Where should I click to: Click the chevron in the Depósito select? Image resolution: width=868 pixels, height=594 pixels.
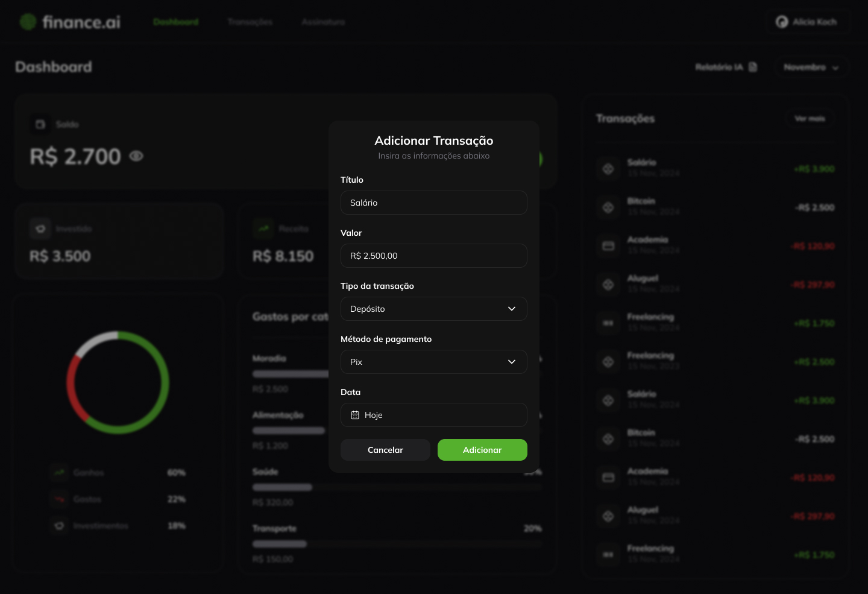coord(512,309)
